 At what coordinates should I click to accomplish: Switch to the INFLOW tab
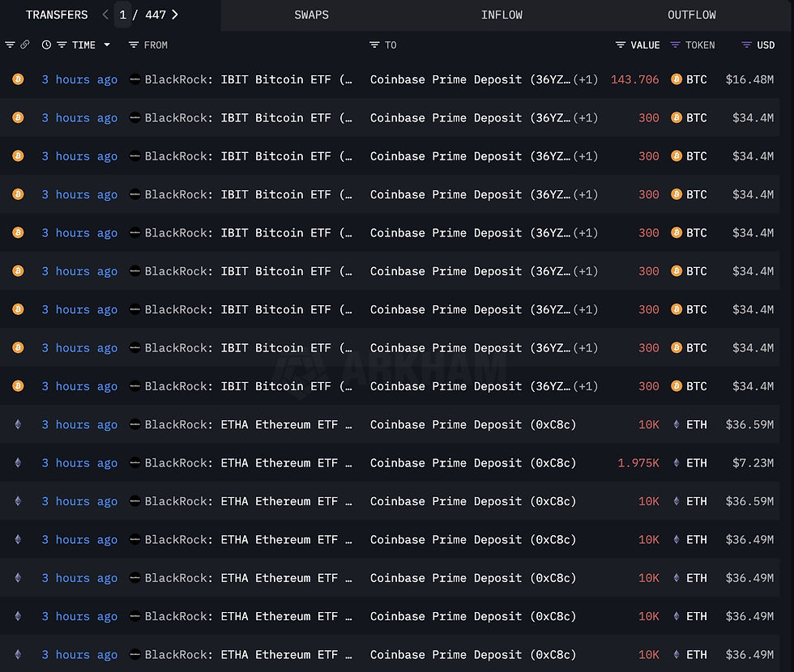[x=503, y=15]
